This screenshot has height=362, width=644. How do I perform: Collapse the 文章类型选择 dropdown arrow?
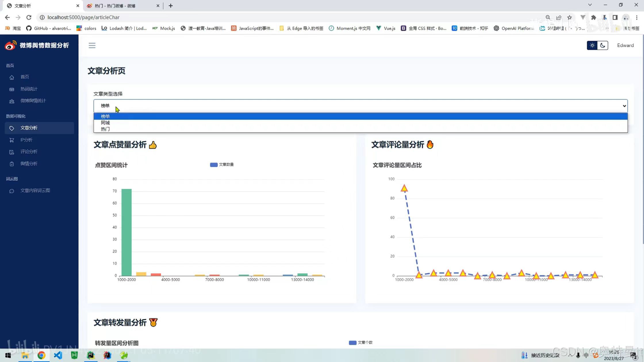click(x=624, y=106)
